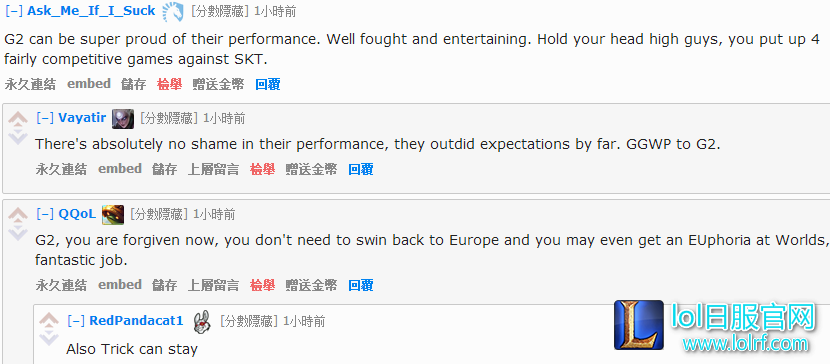Click the League of Legends L logo
Image resolution: width=830 pixels, height=364 pixels.
tap(639, 325)
